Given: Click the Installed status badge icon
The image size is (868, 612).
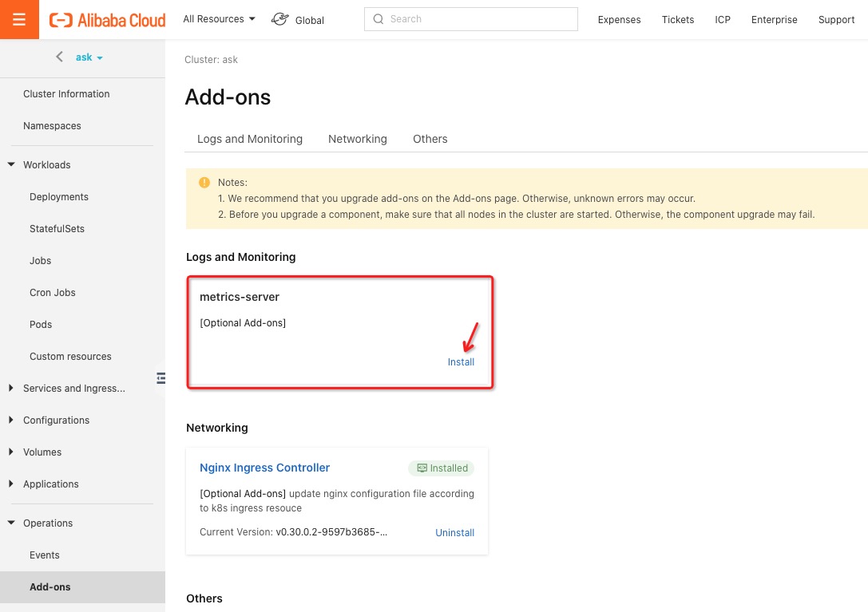Looking at the screenshot, I should pos(422,468).
